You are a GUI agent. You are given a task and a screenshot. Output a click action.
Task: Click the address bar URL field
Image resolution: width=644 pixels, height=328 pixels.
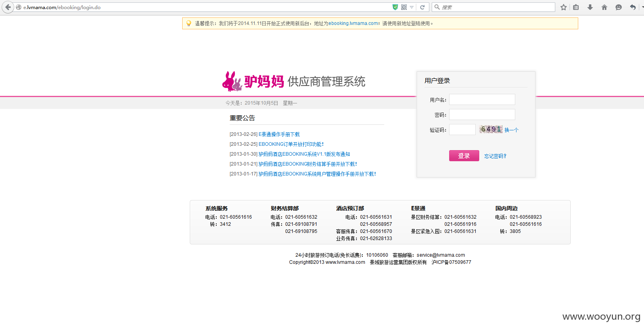[206, 7]
